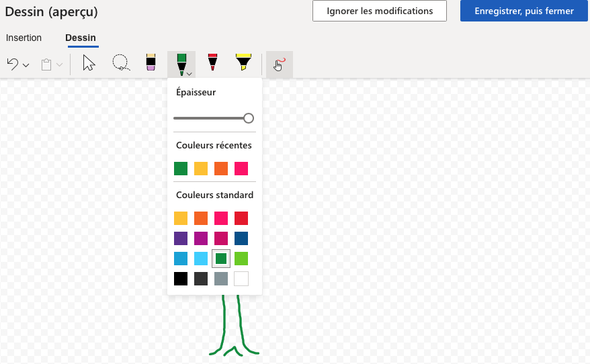Activate the Eraser tool
590x364 pixels.
tap(151, 62)
